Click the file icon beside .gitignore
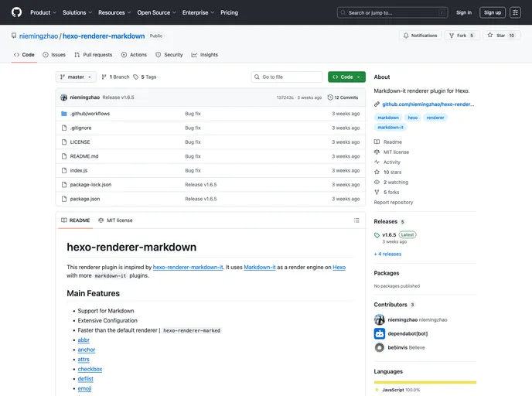Screen dimensions: 532x396 (63, 128)
